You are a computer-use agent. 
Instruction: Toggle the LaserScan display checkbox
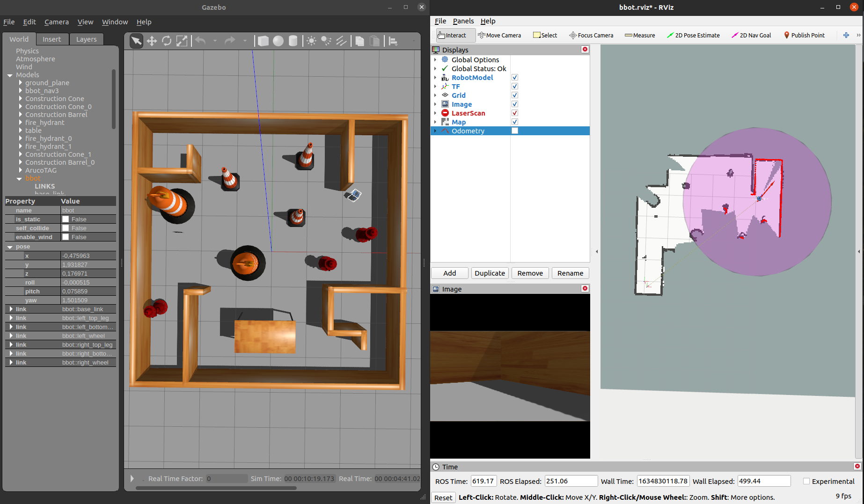tap(515, 113)
